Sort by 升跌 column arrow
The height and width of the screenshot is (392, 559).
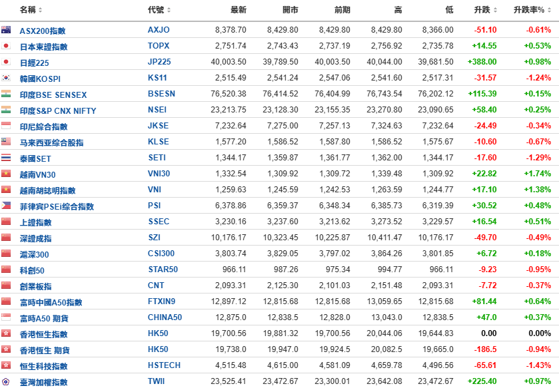[495, 10]
